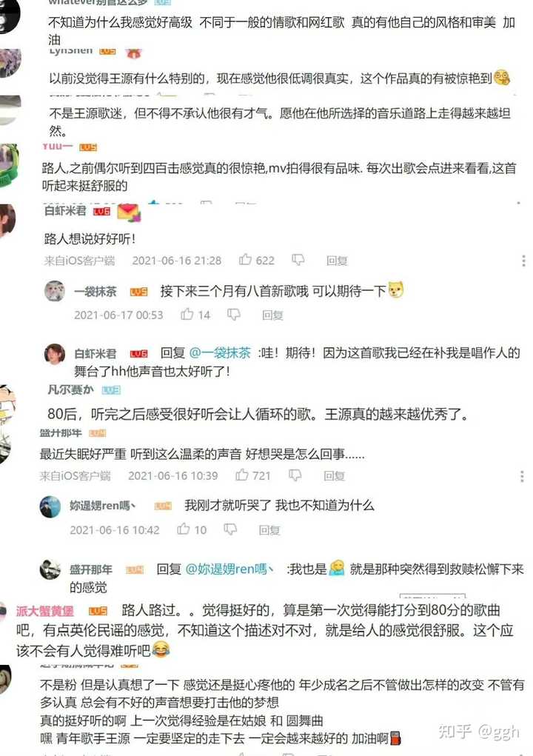This screenshot has width=533, height=756.
Task: Dislike the 白虾米君 comment dated 21:28
Action: (x=298, y=261)
